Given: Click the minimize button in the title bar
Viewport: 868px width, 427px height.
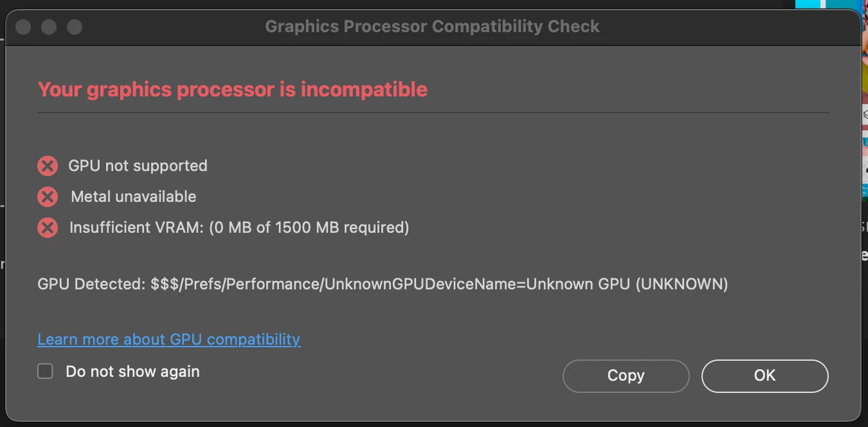Looking at the screenshot, I should pyautogui.click(x=49, y=27).
